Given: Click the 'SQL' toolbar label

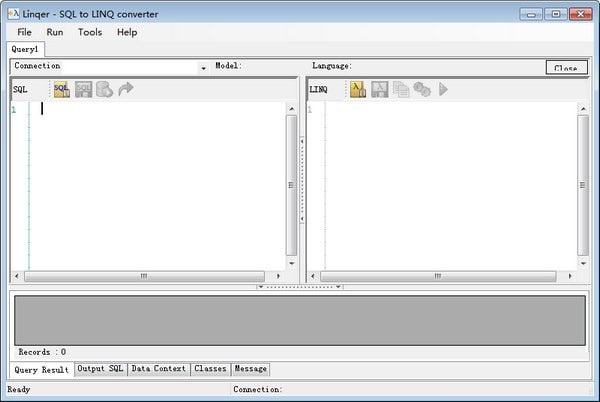Looking at the screenshot, I should coord(20,90).
